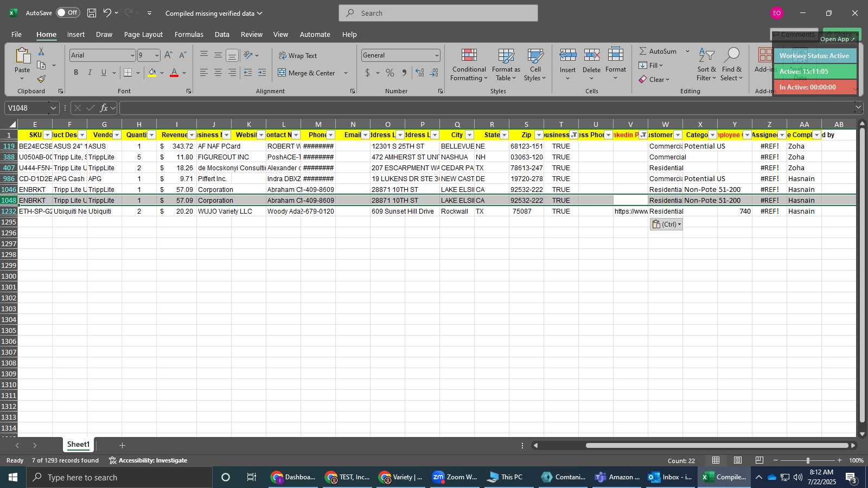Click Accessibility: Investigate in status bar
Image resolution: width=868 pixels, height=488 pixels.
148,460
